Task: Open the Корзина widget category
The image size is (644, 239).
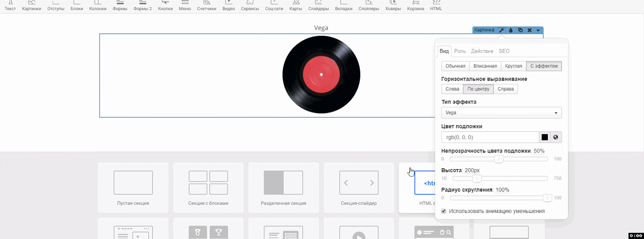Action: [x=415, y=6]
